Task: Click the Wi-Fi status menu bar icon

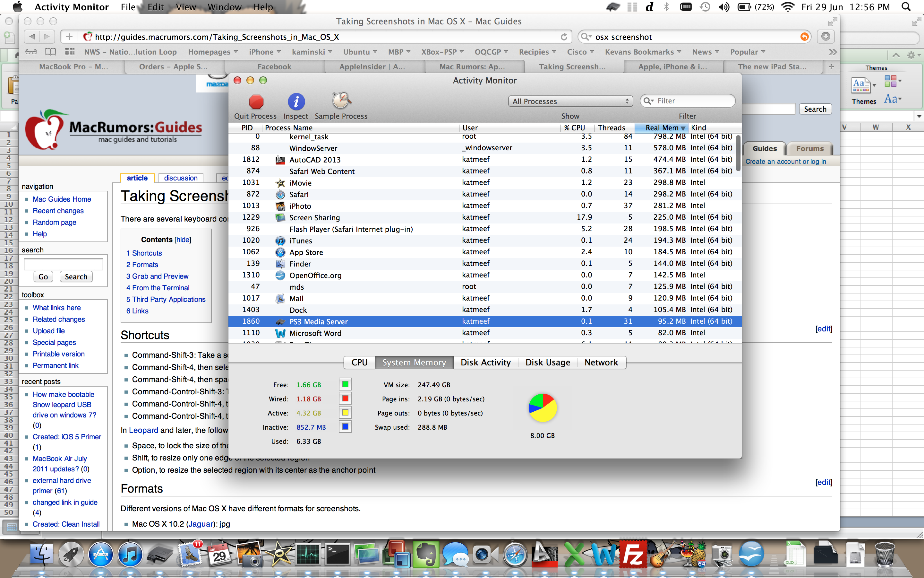Action: 788,7
